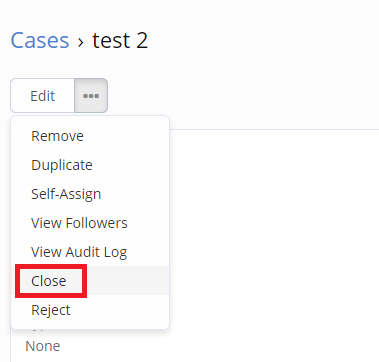Click the None field value

click(43, 346)
